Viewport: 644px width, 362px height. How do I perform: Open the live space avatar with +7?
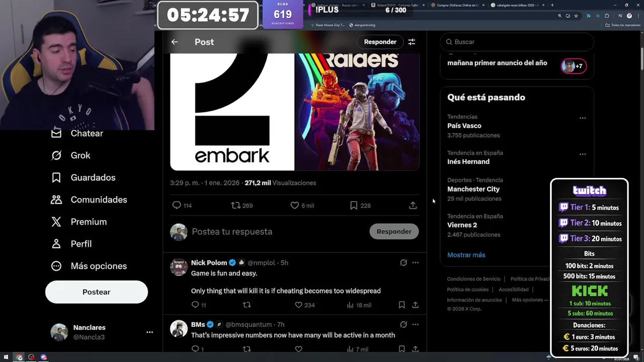click(x=574, y=66)
